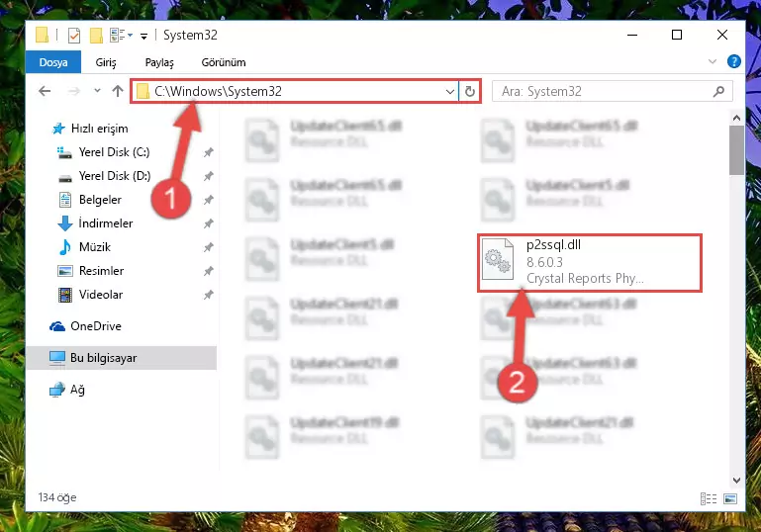This screenshot has height=532, width=761.
Task: Go up one folder level
Action: (118, 91)
